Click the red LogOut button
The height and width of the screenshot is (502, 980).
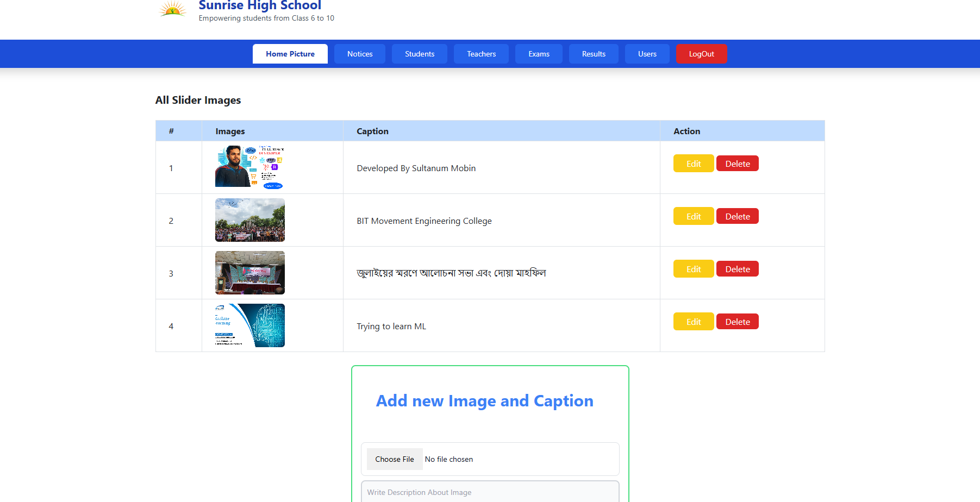point(702,54)
